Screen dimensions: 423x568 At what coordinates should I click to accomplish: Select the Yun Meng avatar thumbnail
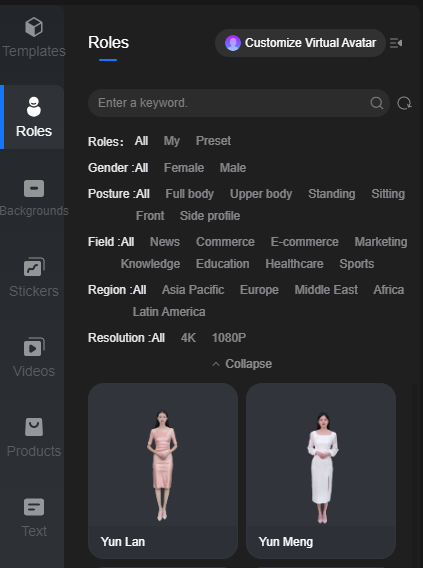(x=321, y=471)
